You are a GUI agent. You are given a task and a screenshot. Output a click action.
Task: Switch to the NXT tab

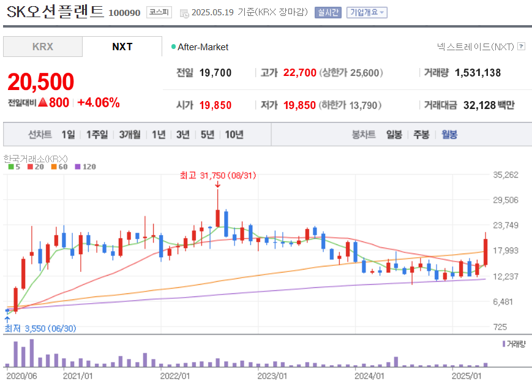[122, 47]
